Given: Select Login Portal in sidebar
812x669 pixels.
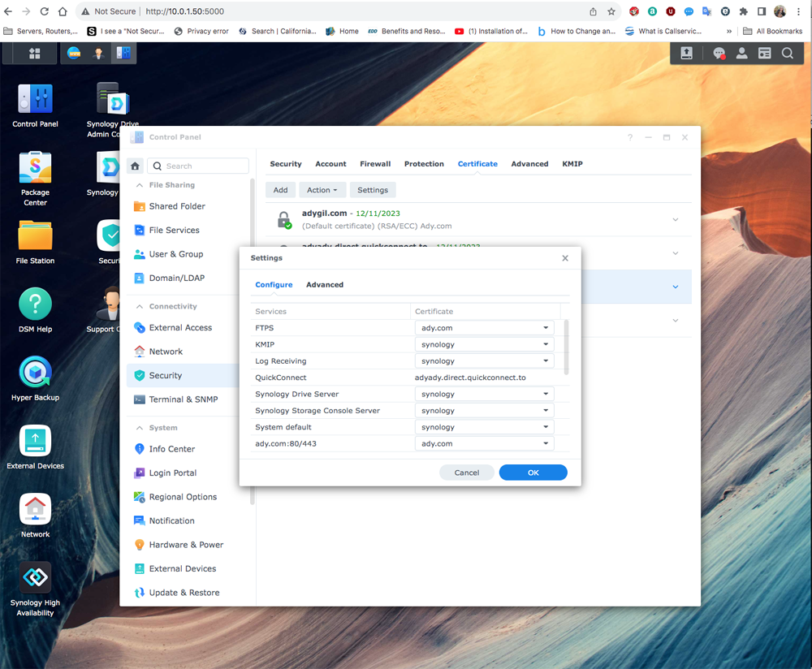Looking at the screenshot, I should pyautogui.click(x=172, y=473).
